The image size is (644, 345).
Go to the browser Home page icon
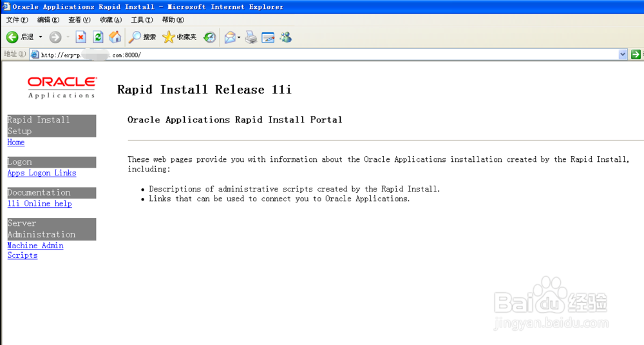point(115,37)
